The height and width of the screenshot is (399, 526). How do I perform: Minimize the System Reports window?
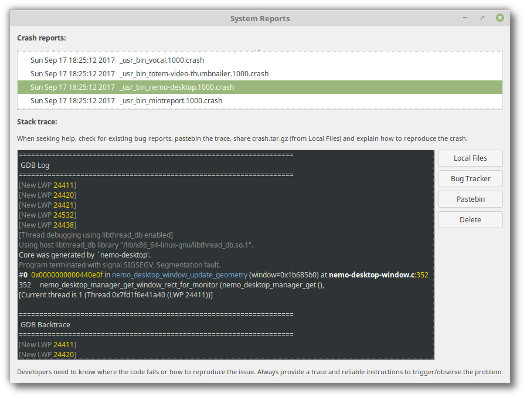tap(465, 18)
